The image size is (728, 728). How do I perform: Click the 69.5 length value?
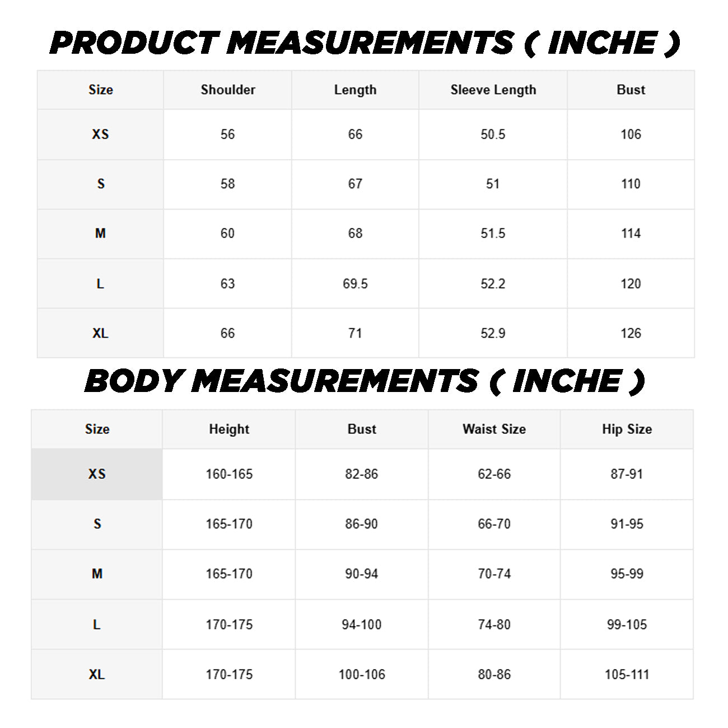pos(355,284)
